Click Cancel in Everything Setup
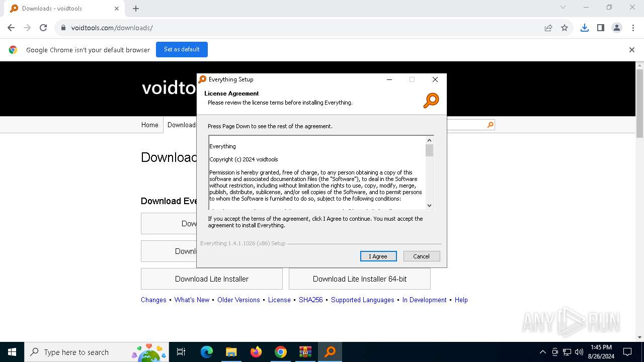The height and width of the screenshot is (362, 644). point(422,256)
